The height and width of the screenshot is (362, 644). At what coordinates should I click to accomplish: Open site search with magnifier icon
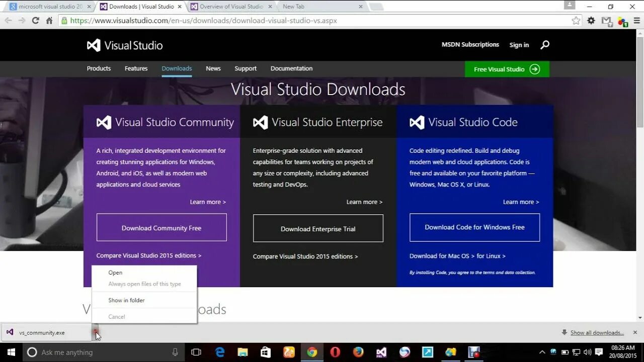[x=545, y=45]
